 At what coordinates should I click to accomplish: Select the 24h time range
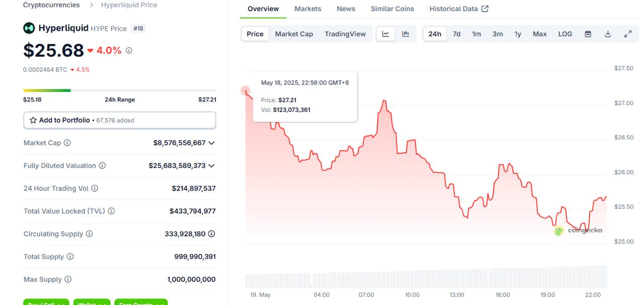tap(435, 34)
